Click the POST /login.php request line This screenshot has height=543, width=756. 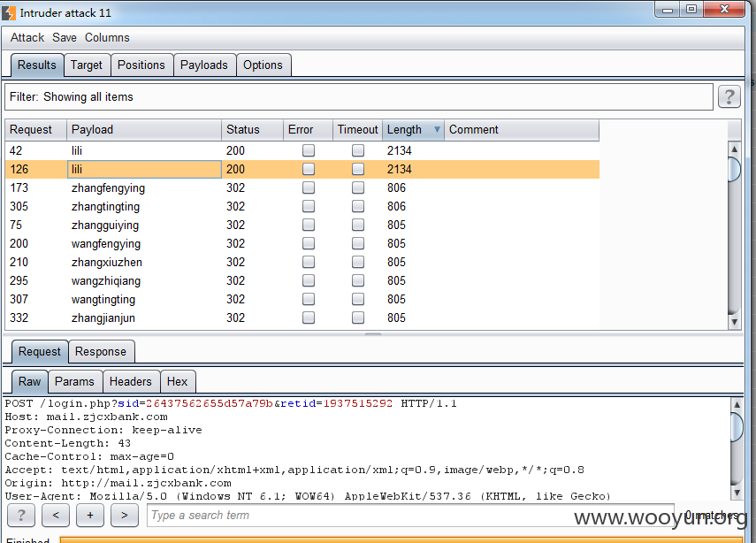click(231, 403)
